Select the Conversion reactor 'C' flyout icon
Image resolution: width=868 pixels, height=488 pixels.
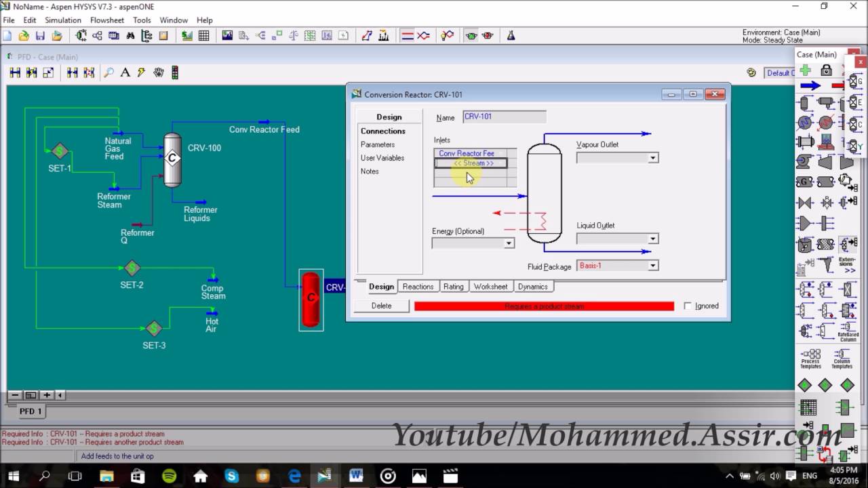point(856,125)
